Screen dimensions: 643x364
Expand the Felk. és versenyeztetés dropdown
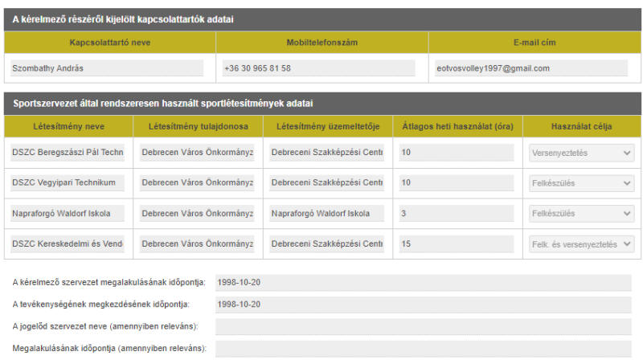(x=581, y=244)
